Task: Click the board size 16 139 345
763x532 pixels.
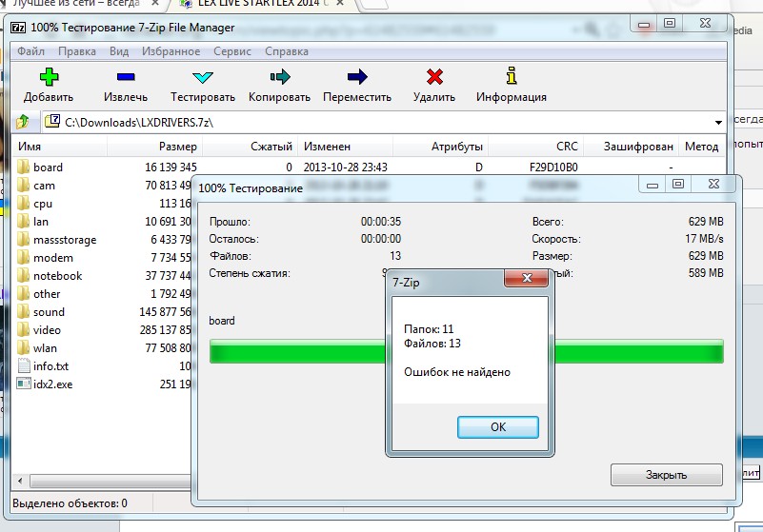Action: [171, 167]
